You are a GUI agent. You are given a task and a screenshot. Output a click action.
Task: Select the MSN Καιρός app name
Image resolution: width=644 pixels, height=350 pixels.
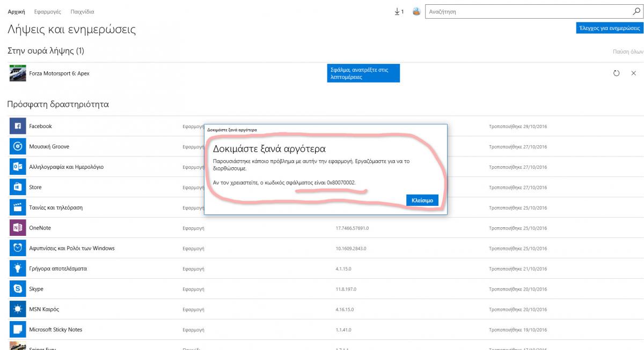click(x=44, y=310)
